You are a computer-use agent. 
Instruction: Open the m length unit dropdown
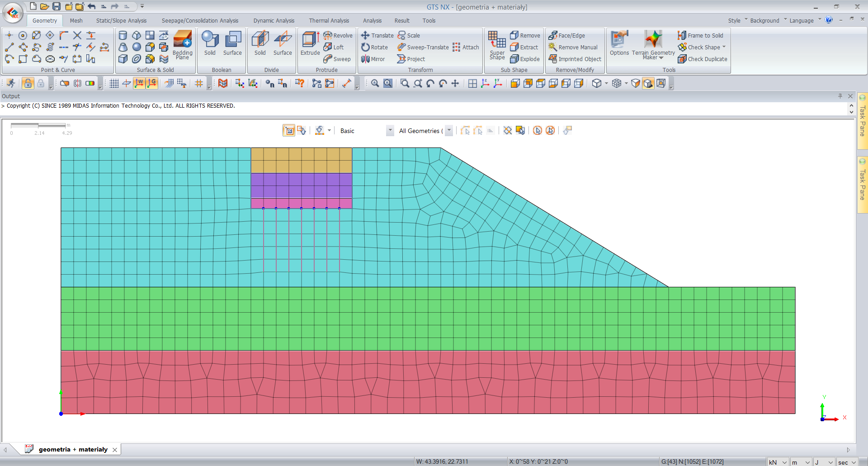tap(800, 462)
